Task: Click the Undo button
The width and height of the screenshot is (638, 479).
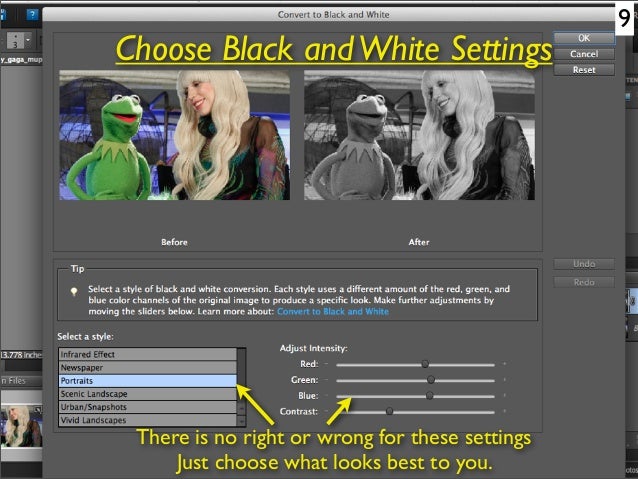Action: (x=584, y=264)
